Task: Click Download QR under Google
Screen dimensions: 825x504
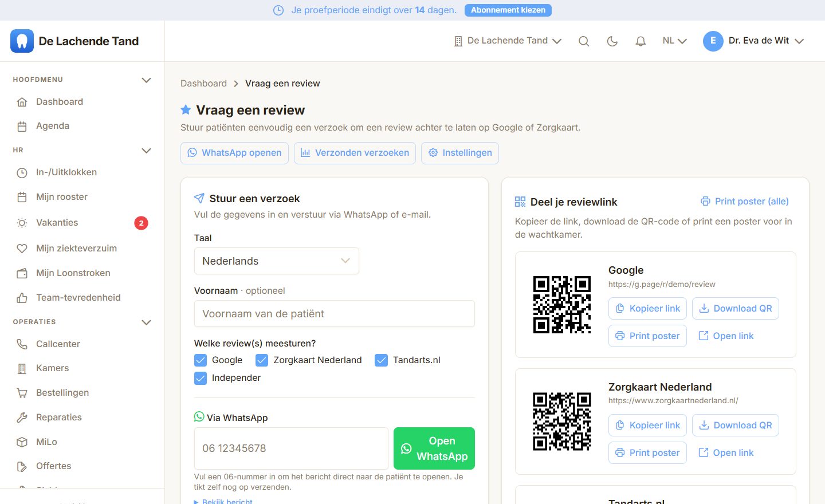Action: tap(736, 309)
